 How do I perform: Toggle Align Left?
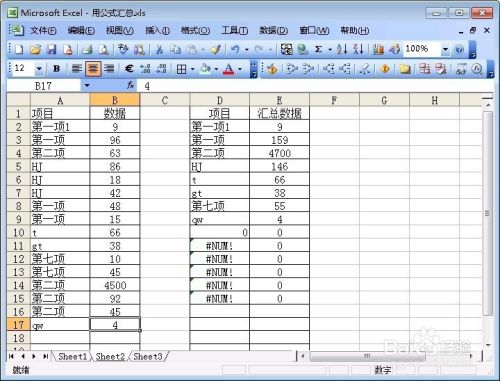(77, 69)
